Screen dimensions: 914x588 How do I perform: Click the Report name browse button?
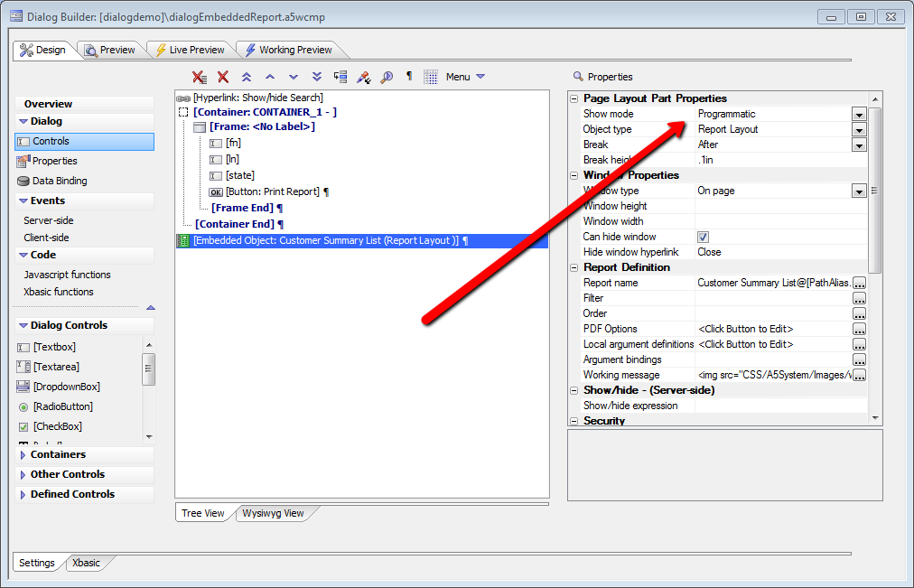(859, 283)
